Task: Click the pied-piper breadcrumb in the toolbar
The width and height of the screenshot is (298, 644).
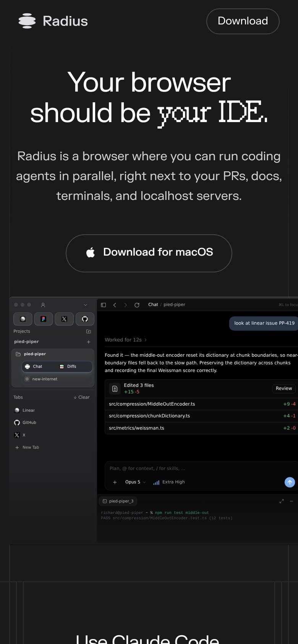Action: coord(174,304)
